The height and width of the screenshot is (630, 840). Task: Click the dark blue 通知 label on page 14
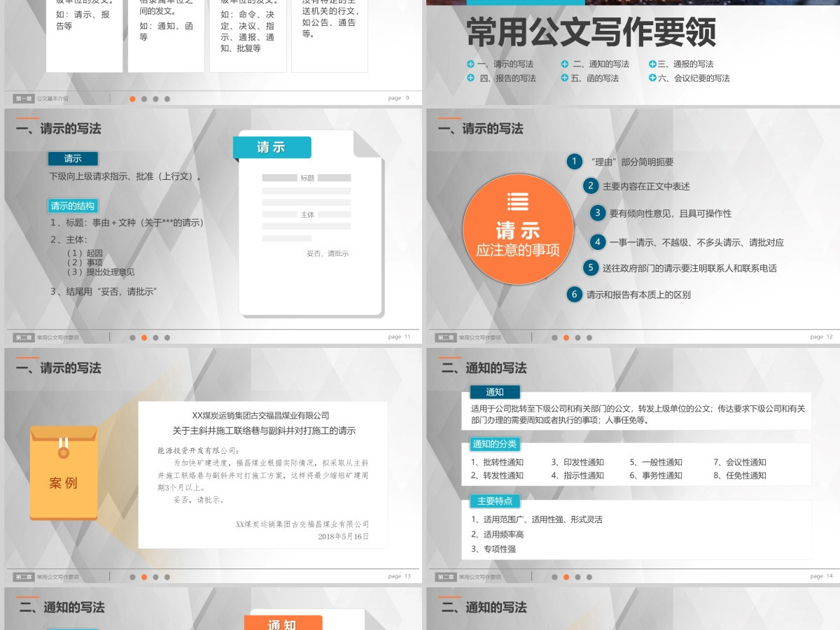click(x=495, y=392)
